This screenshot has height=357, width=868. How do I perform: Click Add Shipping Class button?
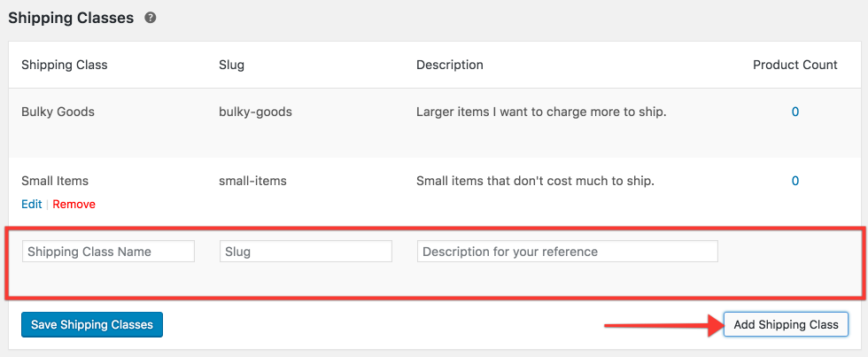coord(786,324)
